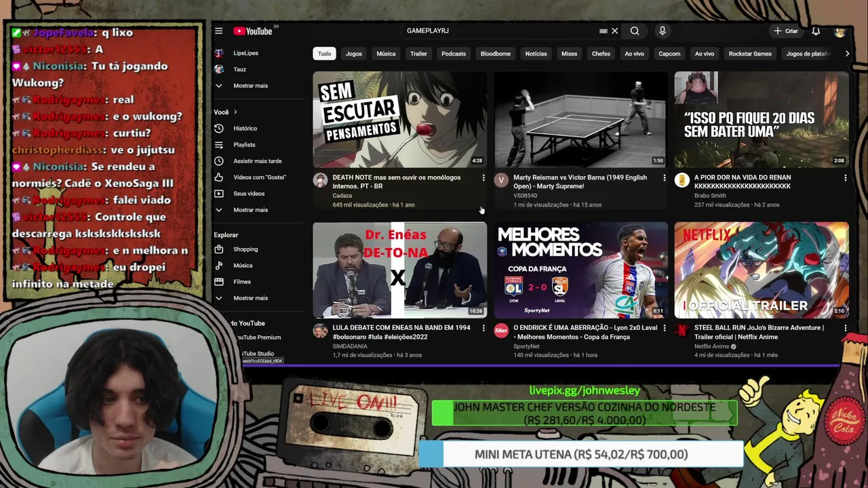Open the Histórico history icon
Viewport: 868px width, 488px height.
(x=218, y=128)
